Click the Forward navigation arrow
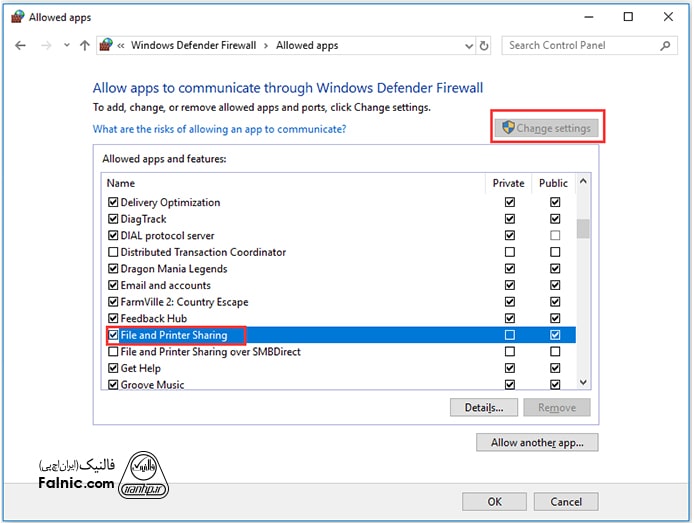 (x=46, y=46)
